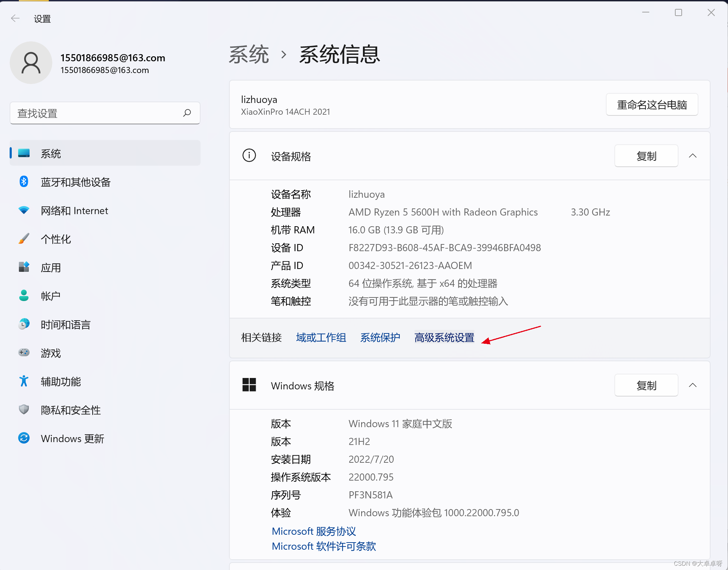Click the back arrow icon
This screenshot has height=570, width=728.
(15, 19)
